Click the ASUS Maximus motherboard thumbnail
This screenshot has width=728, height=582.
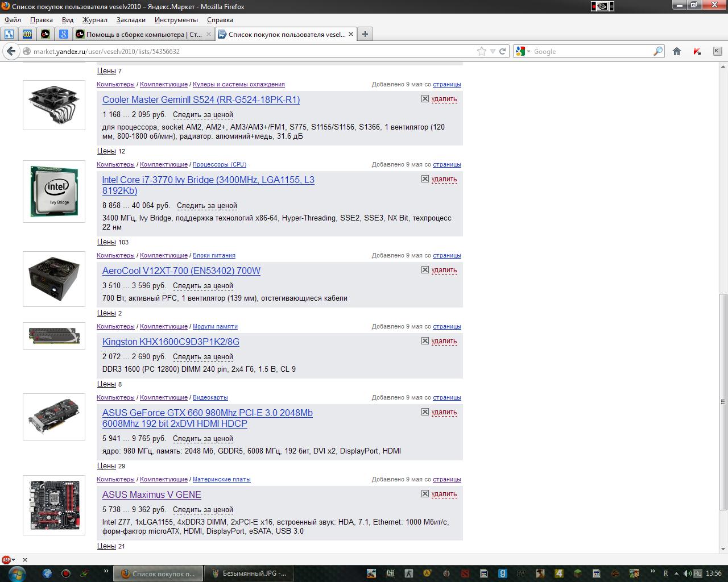tap(54, 505)
